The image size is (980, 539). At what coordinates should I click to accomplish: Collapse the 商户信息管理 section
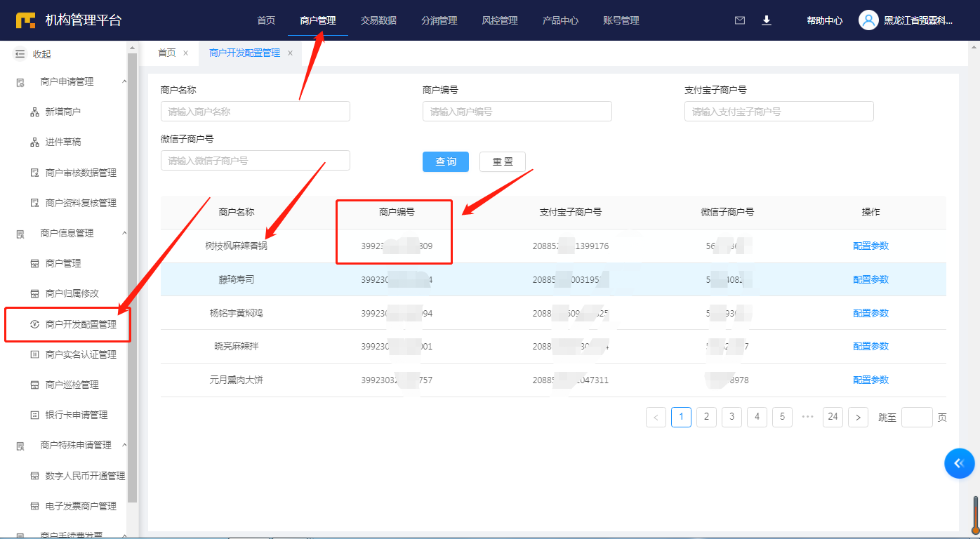pos(124,233)
